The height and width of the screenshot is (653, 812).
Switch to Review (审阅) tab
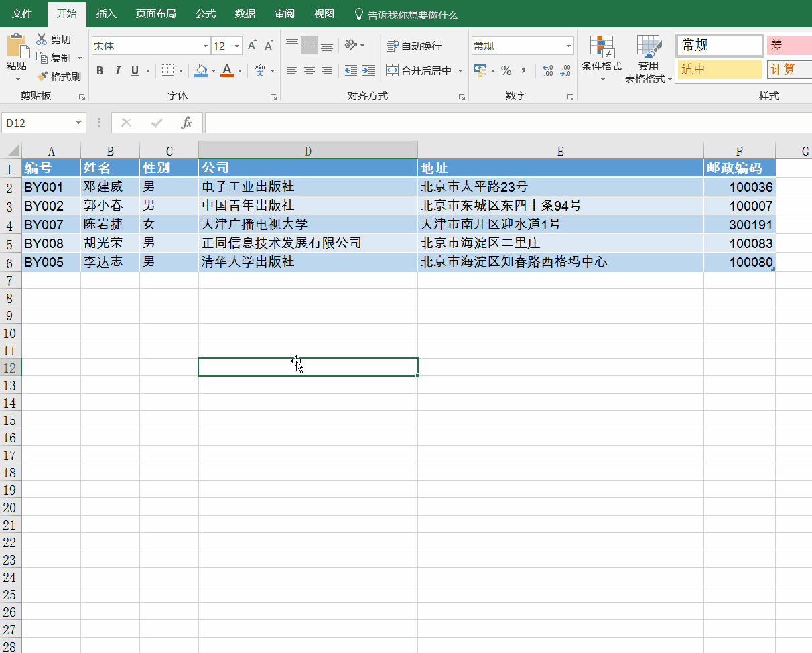pyautogui.click(x=285, y=14)
